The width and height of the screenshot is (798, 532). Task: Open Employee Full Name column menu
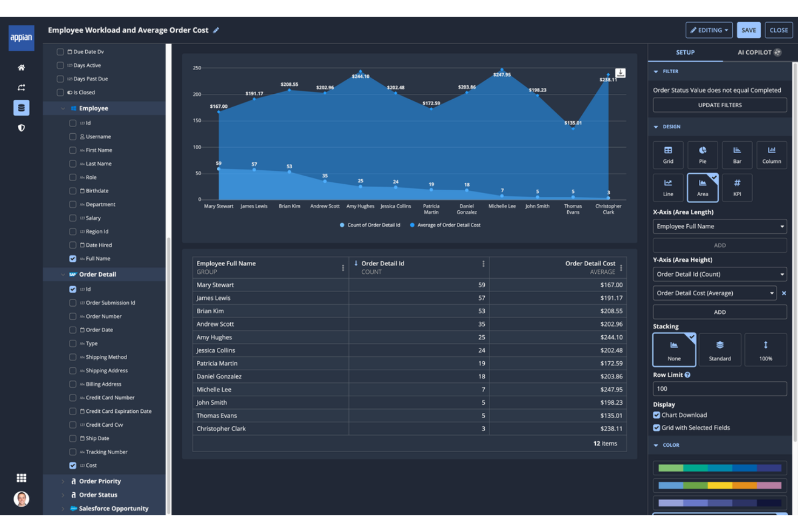[x=343, y=268]
